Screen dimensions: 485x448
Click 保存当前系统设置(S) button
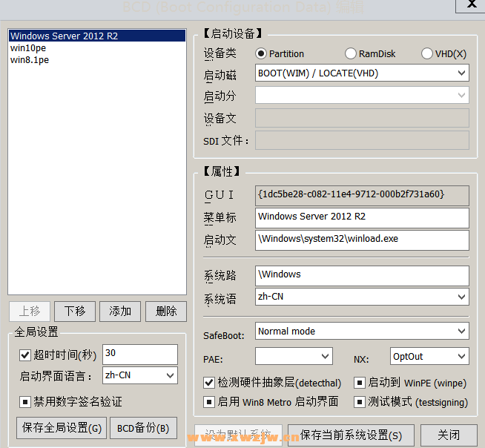coord(351,435)
